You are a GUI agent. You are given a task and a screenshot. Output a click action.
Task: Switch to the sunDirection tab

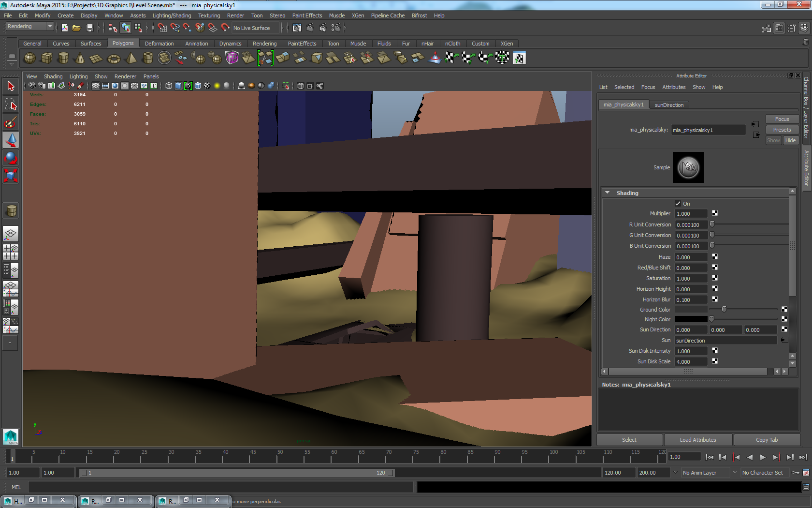pyautogui.click(x=669, y=105)
